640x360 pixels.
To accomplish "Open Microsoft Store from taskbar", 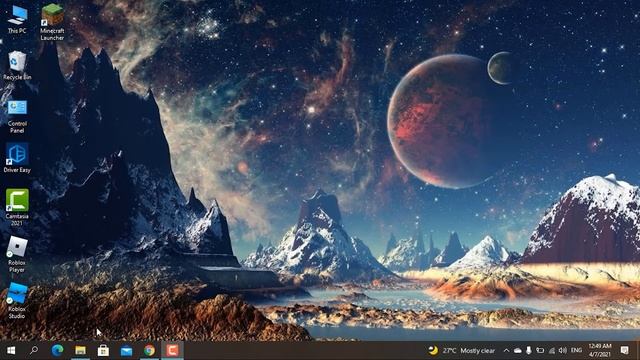I will coord(103,351).
